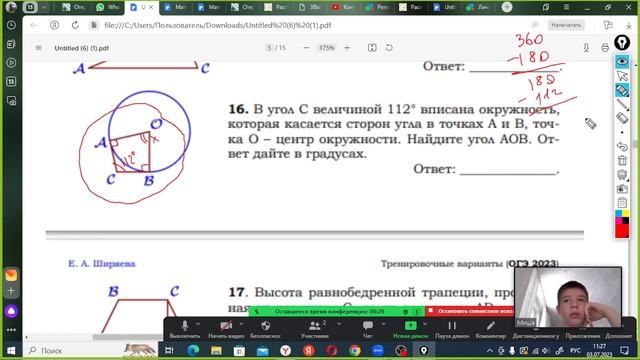
Task: Start Новая демонстрация new share
Action: click(x=410, y=329)
